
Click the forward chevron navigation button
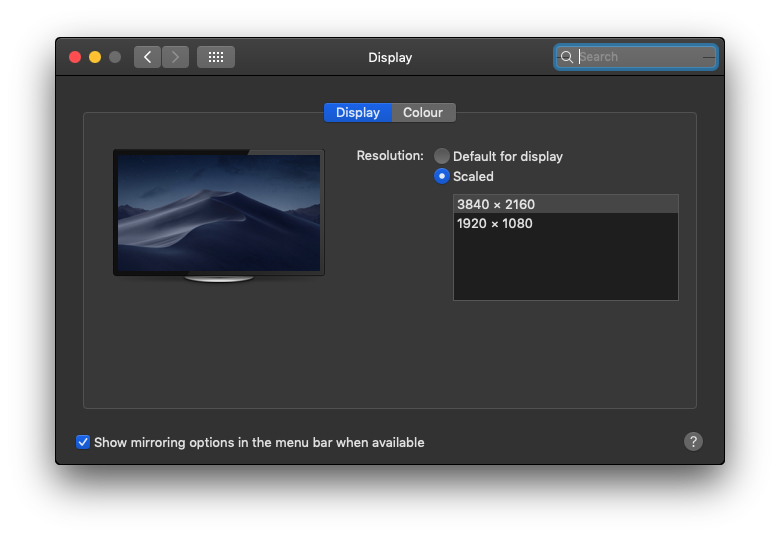click(175, 57)
